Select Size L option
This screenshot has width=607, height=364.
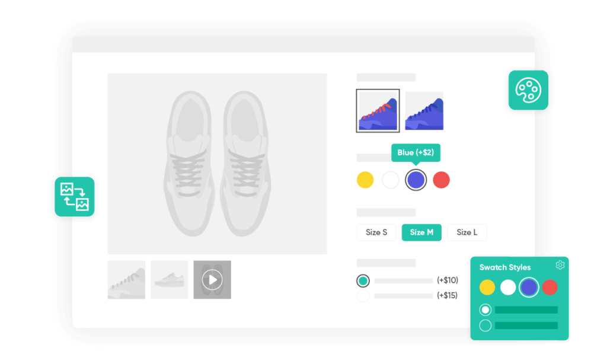[467, 232]
